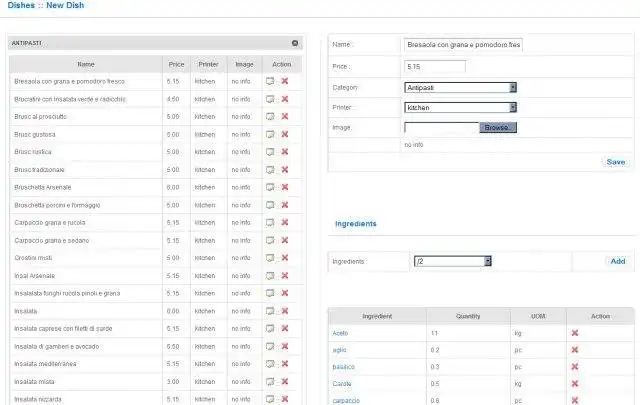The height and width of the screenshot is (405, 640).
Task: Edit the Brusc gustosa dish
Action: coord(270,134)
